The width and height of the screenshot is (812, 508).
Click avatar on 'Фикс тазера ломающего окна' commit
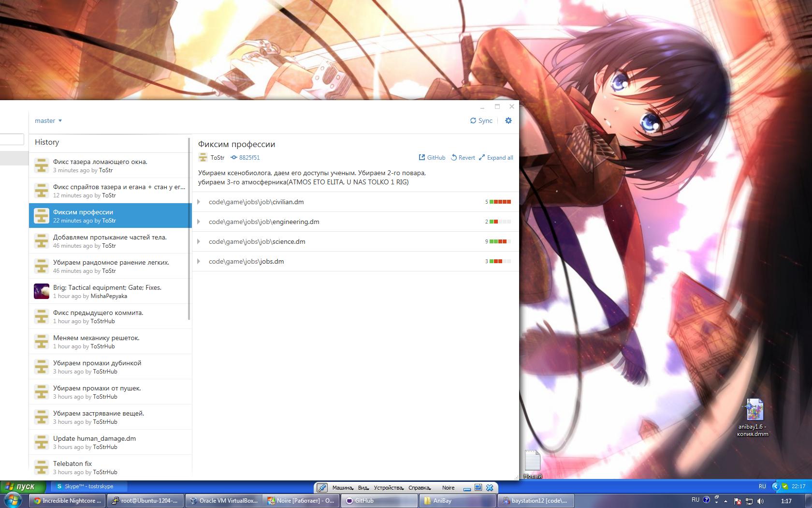42,165
